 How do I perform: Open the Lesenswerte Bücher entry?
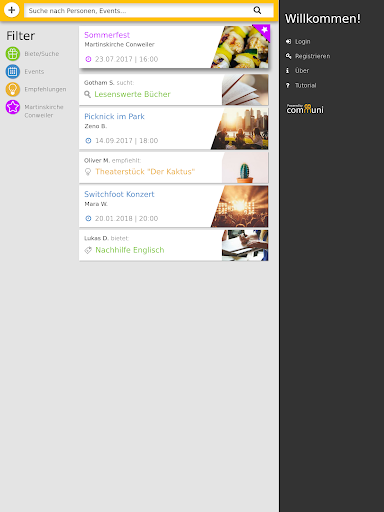point(132,94)
